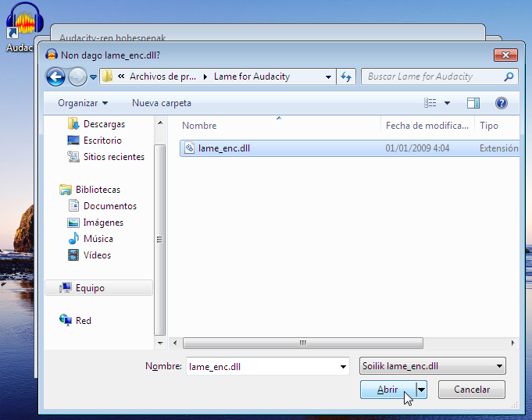Click the Sitios recientes icon
Screen dimensions: 532x420
[73, 156]
